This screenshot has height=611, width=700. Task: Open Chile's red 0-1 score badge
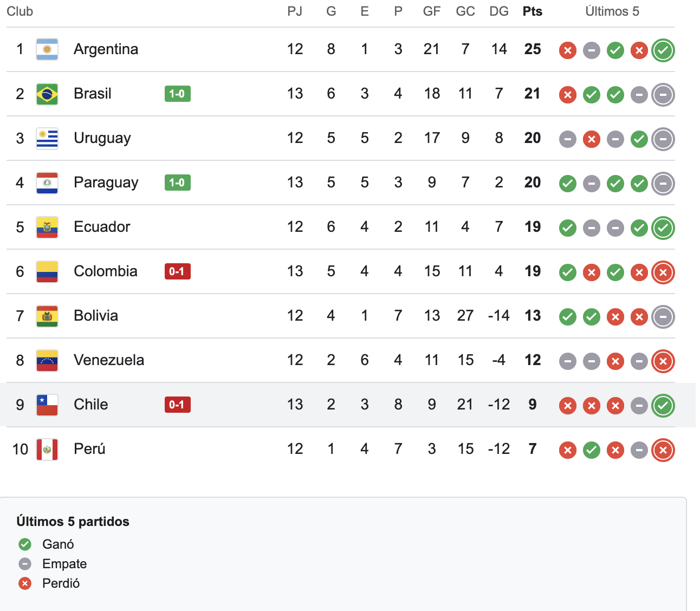(177, 405)
